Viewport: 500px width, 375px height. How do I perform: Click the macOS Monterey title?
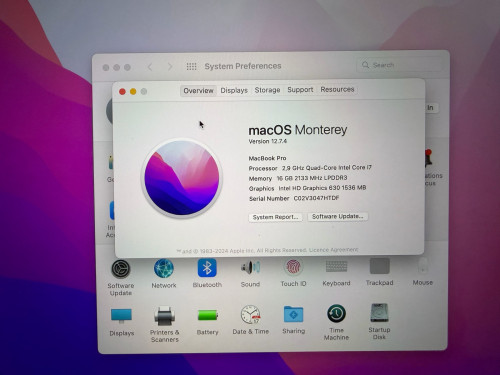point(298,130)
